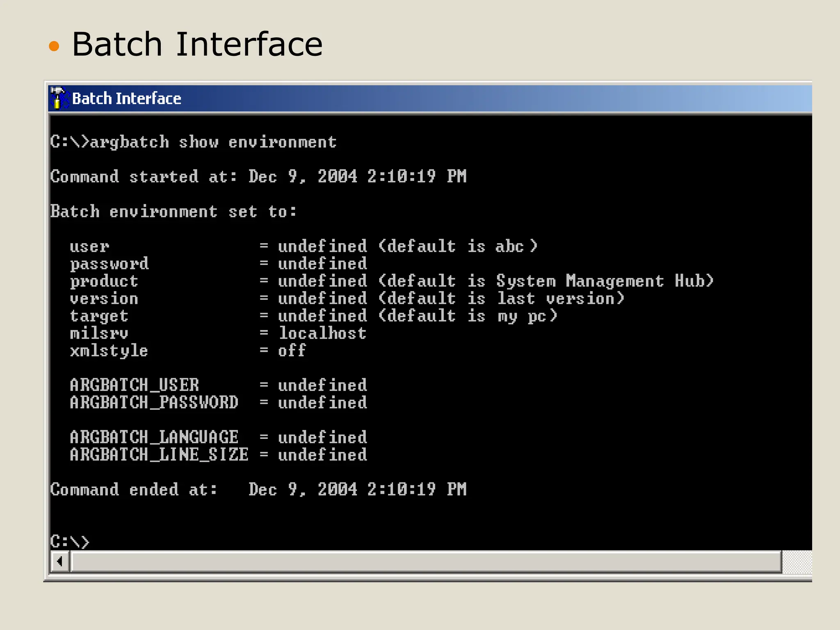Click the ARGBATCH_LINE_SIZE variable line
The image size is (840, 630).
tap(218, 455)
